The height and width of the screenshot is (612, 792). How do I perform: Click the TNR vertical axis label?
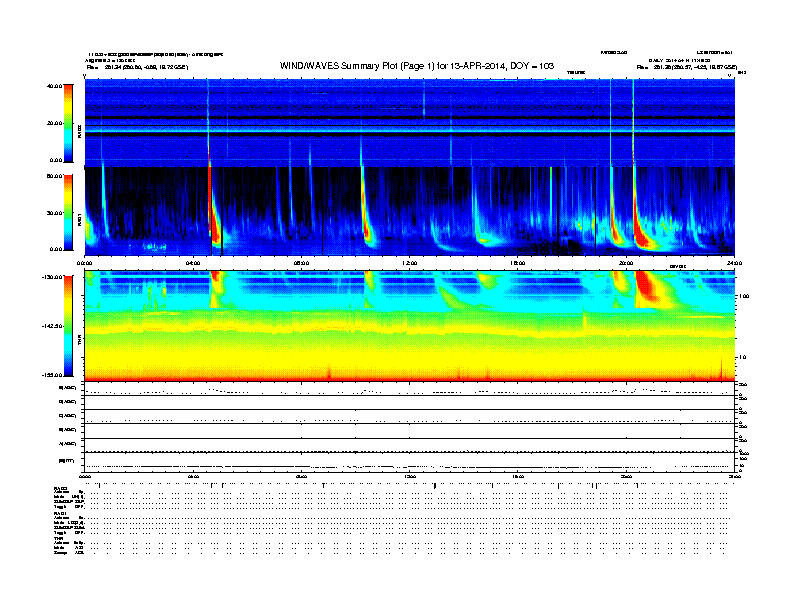[x=79, y=339]
